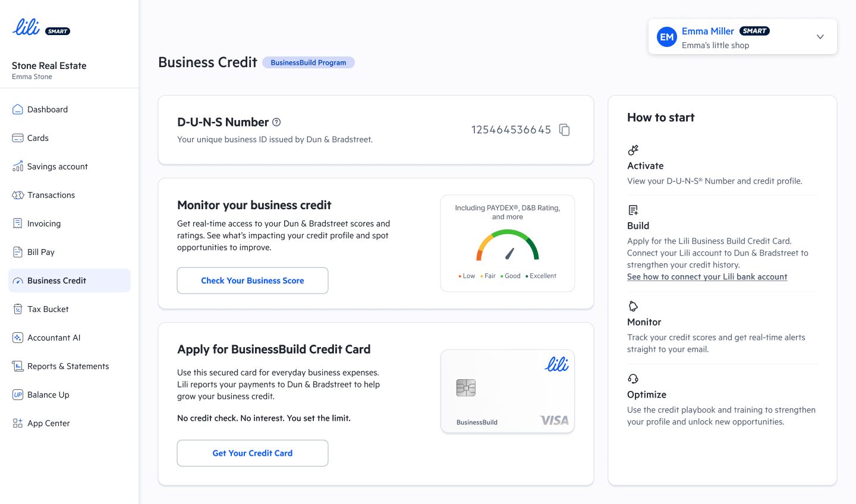The width and height of the screenshot is (856, 504).
Task: Click the EM profile avatar
Action: [667, 37]
